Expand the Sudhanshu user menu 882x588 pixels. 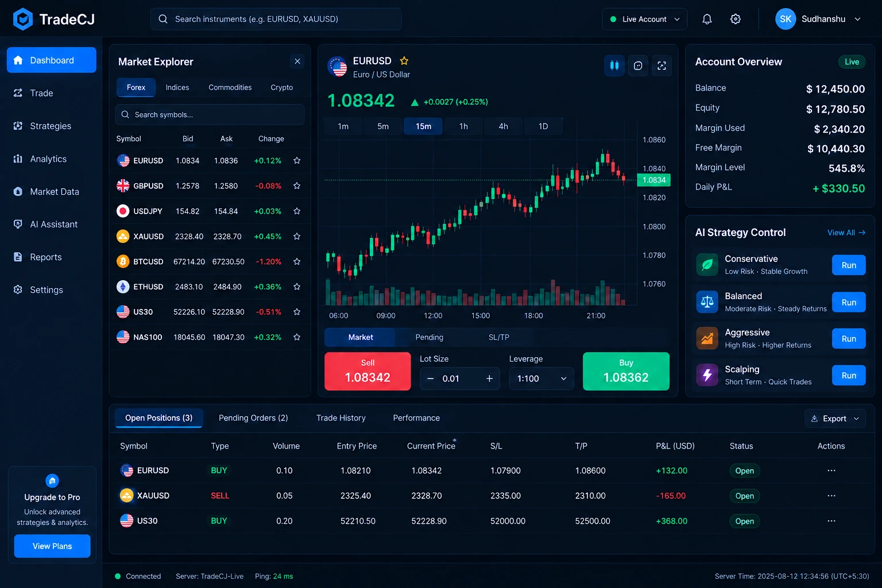[x=818, y=19]
